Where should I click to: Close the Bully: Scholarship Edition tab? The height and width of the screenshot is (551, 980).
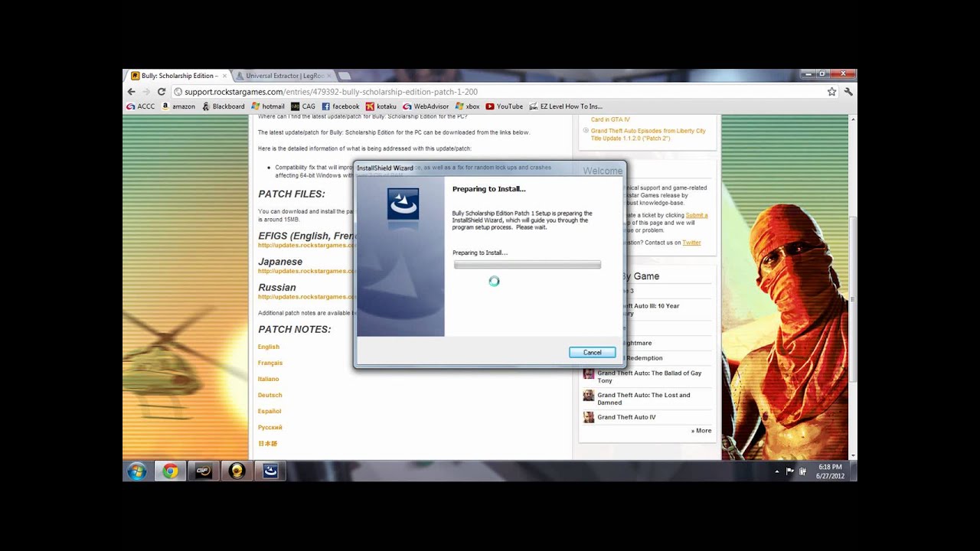click(224, 76)
